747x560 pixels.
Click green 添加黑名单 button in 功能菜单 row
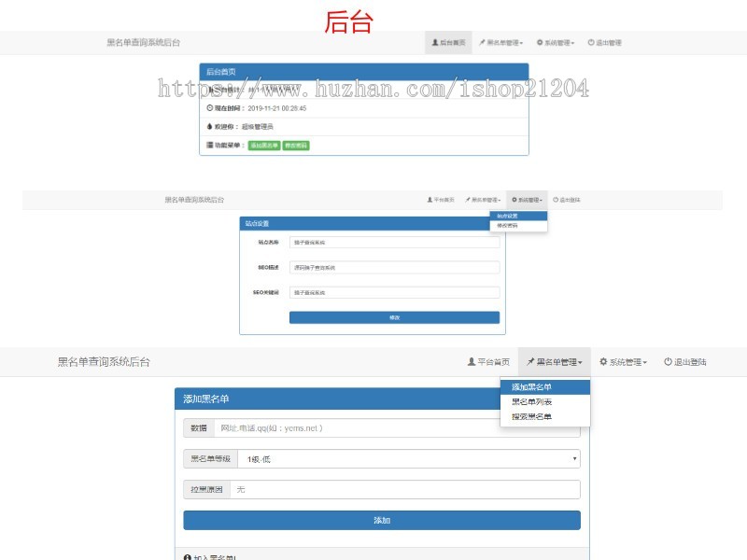264,146
